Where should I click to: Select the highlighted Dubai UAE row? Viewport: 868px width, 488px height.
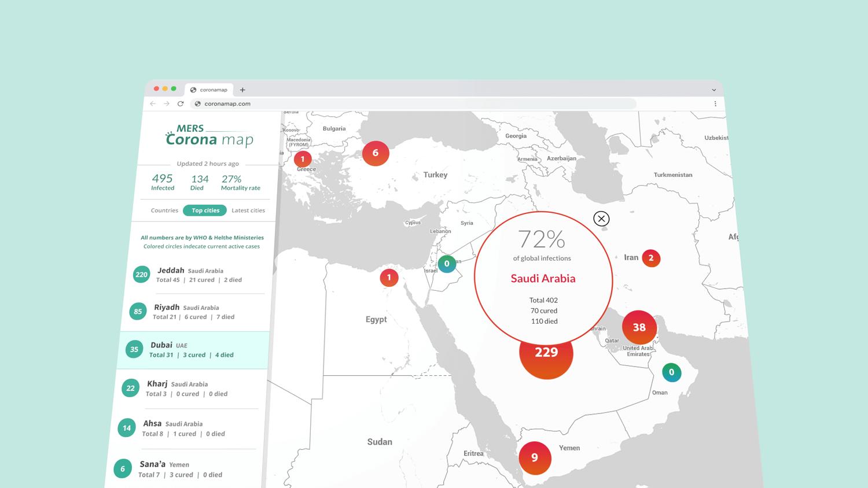194,350
